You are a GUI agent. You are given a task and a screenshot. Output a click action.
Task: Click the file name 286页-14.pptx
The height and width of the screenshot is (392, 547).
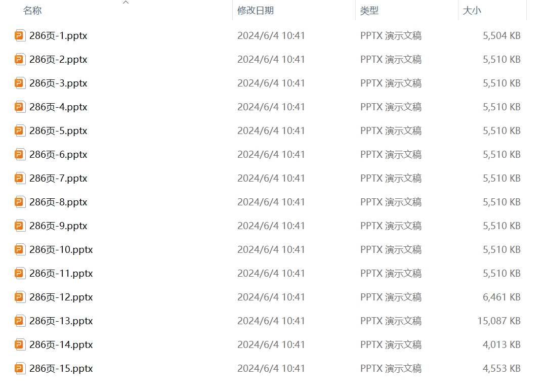point(61,344)
